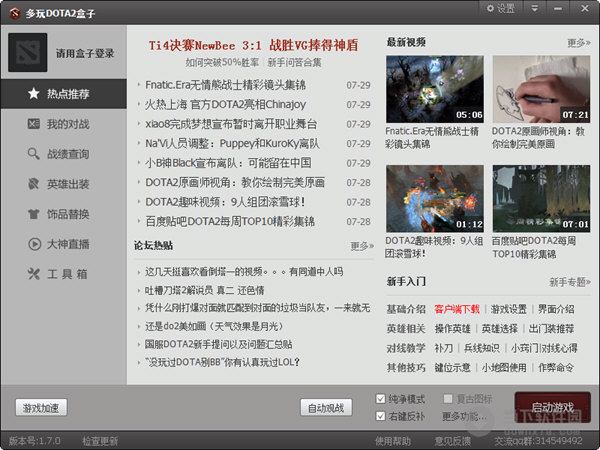Open 使用帮助 in the status bar
Image resolution: width=600 pixels, height=450 pixels.
393,441
